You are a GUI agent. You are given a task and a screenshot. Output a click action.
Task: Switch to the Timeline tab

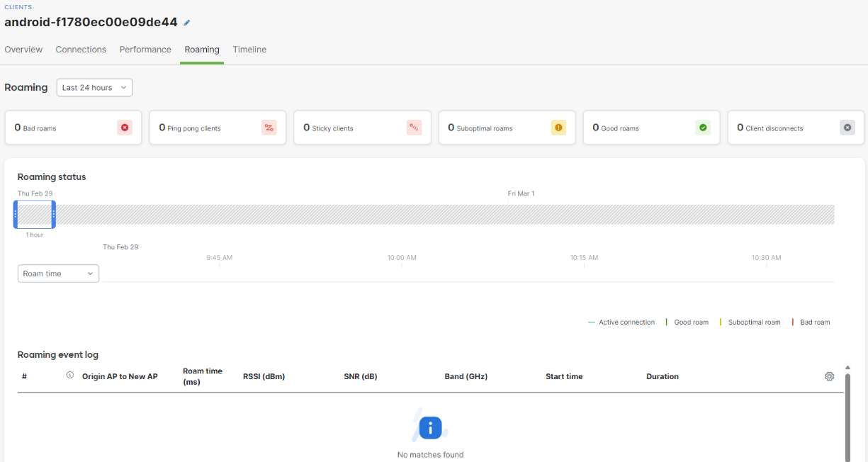point(249,49)
